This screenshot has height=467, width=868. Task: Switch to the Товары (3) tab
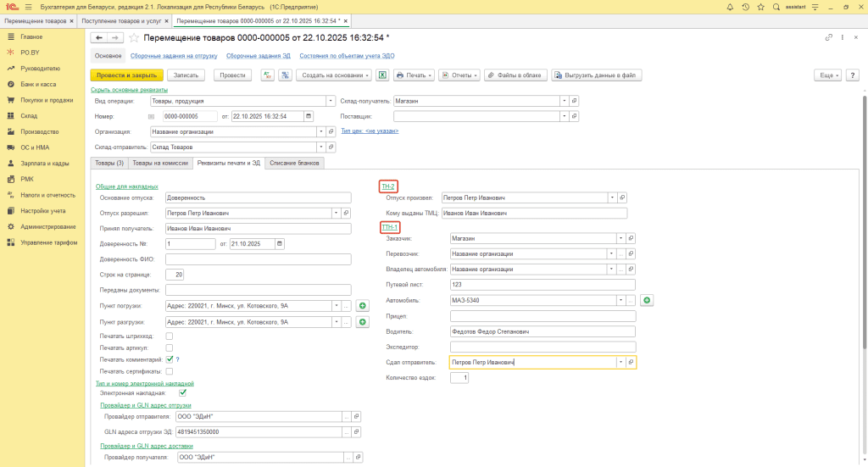point(108,163)
